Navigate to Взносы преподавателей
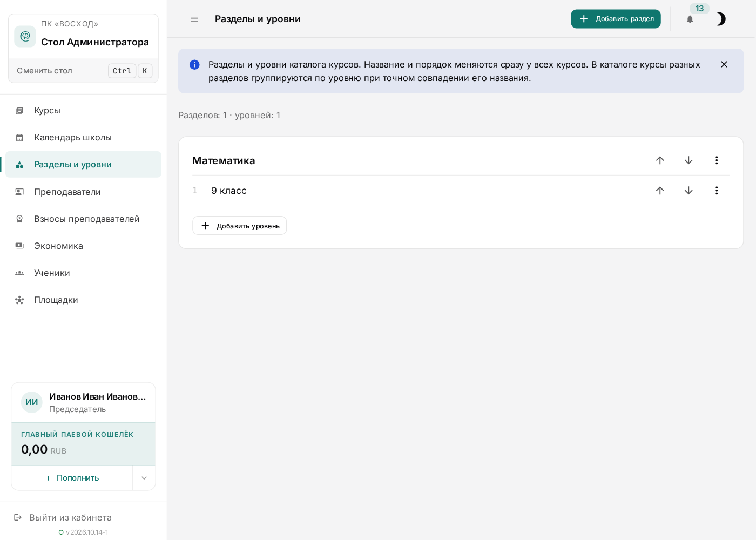The image size is (756, 540). tap(83, 219)
